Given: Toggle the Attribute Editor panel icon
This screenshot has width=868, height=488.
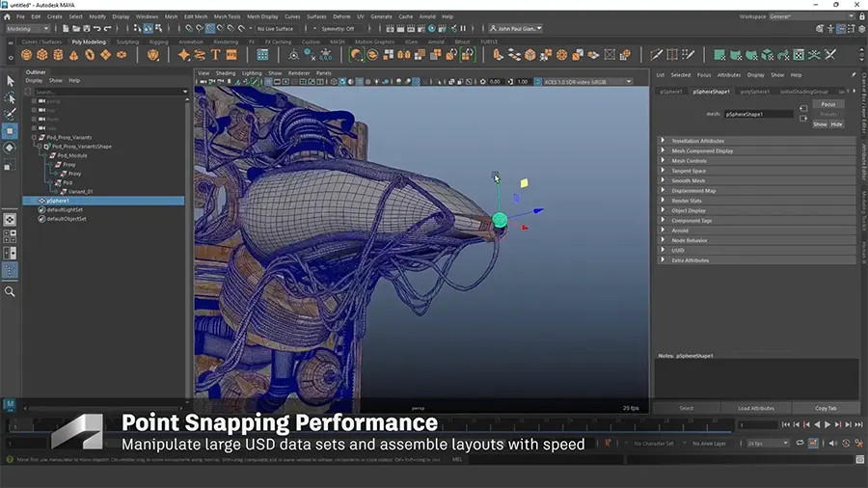Looking at the screenshot, I should click(x=841, y=29).
